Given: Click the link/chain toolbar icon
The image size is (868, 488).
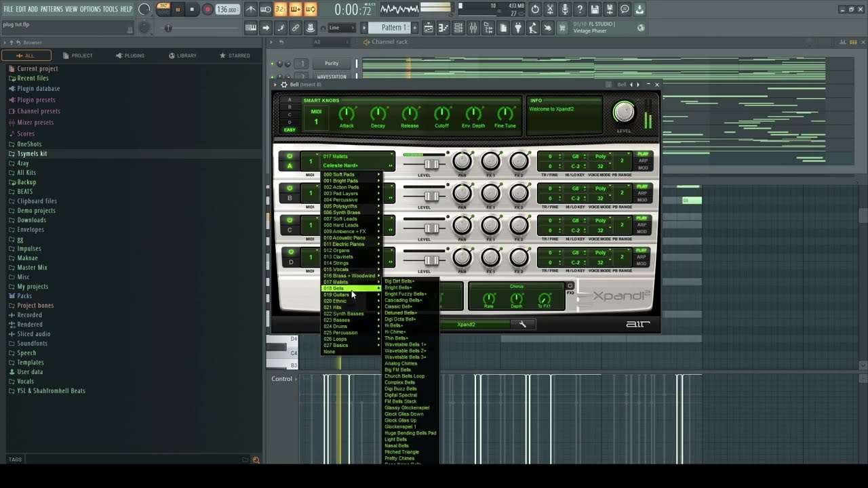Looking at the screenshot, I should pyautogui.click(x=296, y=28).
